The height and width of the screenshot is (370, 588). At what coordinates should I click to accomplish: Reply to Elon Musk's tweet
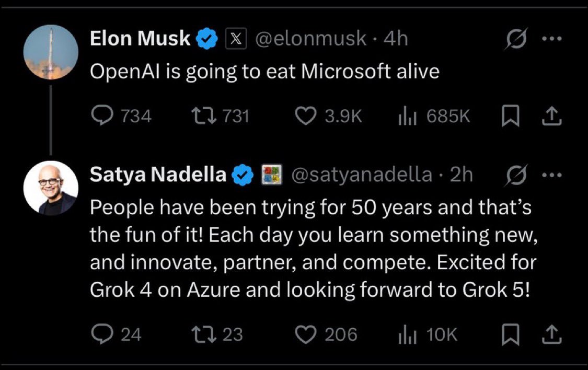pos(100,116)
